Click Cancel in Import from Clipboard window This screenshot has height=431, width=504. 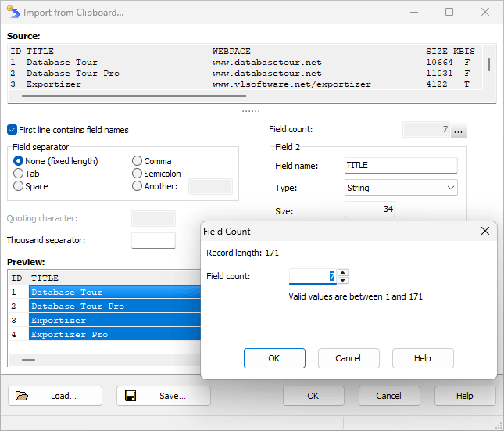coord(389,396)
